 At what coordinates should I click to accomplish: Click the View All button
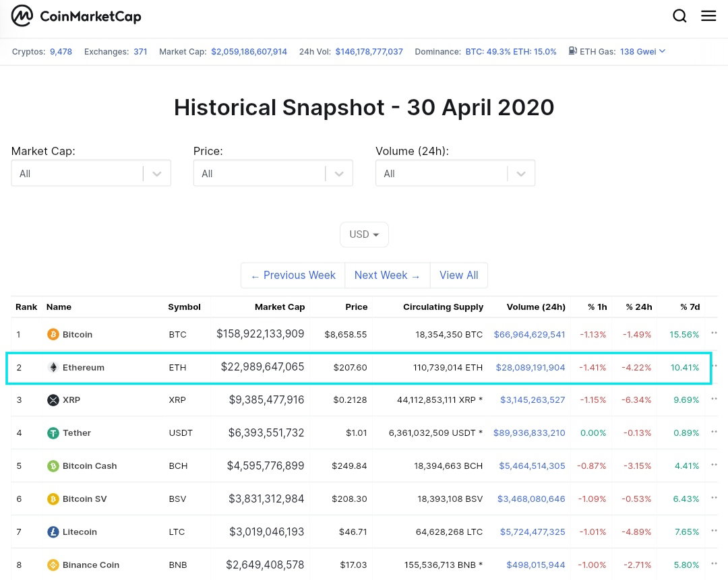pyautogui.click(x=459, y=275)
